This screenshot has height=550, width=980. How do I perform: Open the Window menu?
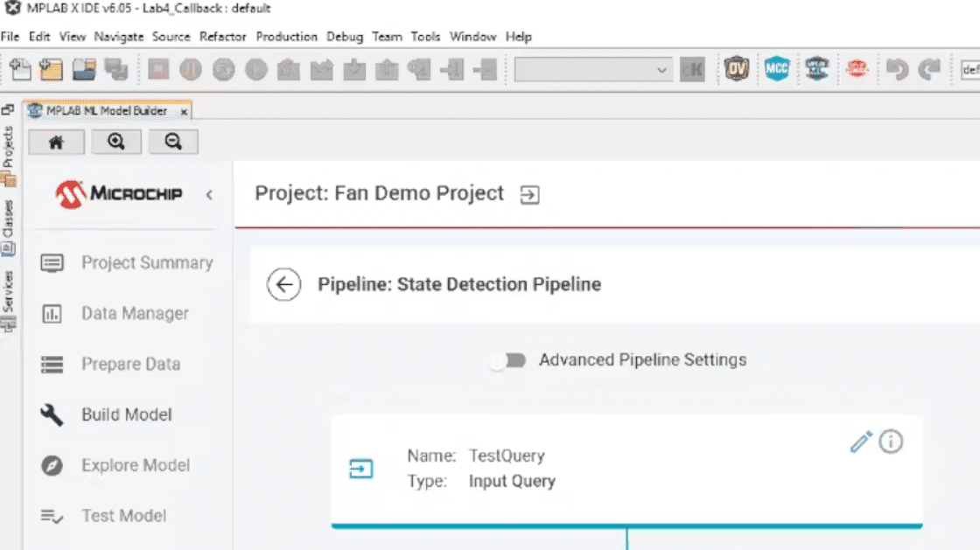click(473, 37)
